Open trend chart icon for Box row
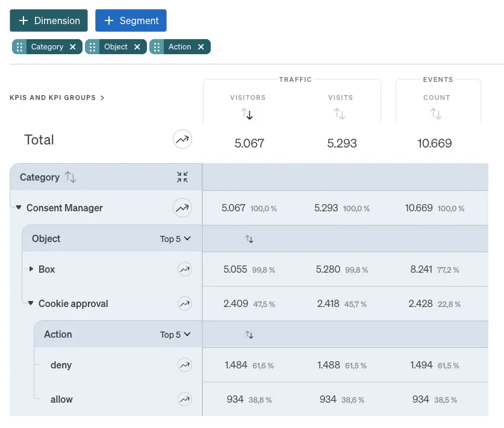 coord(184,270)
